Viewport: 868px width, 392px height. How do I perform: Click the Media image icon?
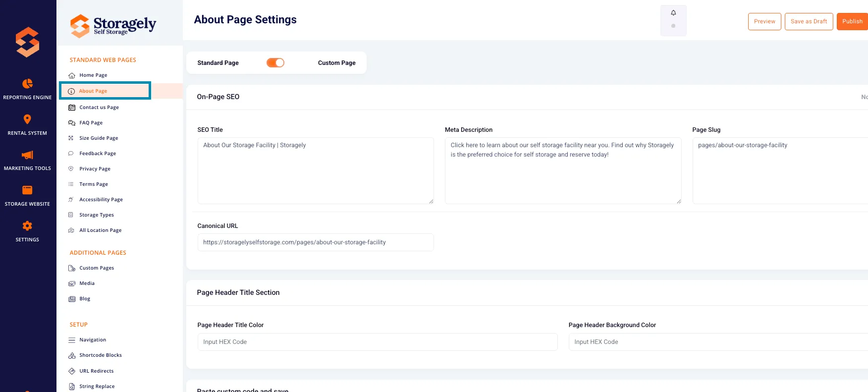(x=72, y=283)
